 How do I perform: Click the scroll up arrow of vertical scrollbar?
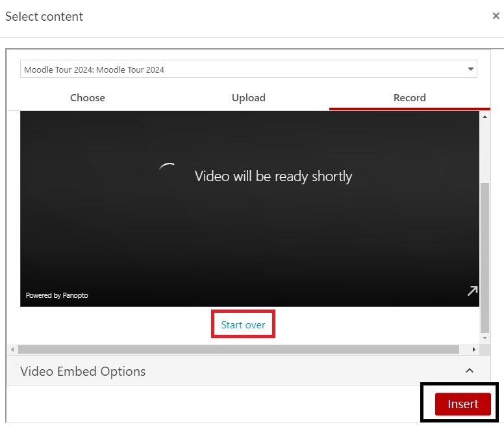pyautogui.click(x=485, y=117)
